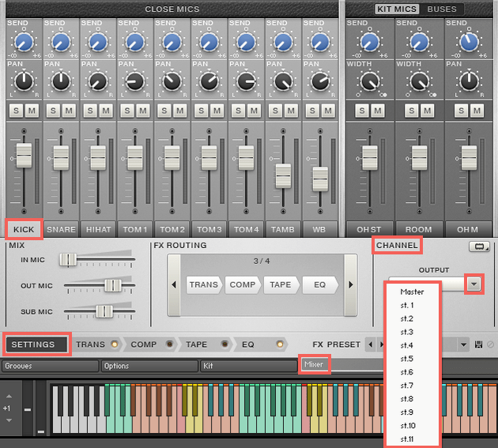The width and height of the screenshot is (498, 448).
Task: Open the FX PRESET dropdown arrow
Action: 463,344
